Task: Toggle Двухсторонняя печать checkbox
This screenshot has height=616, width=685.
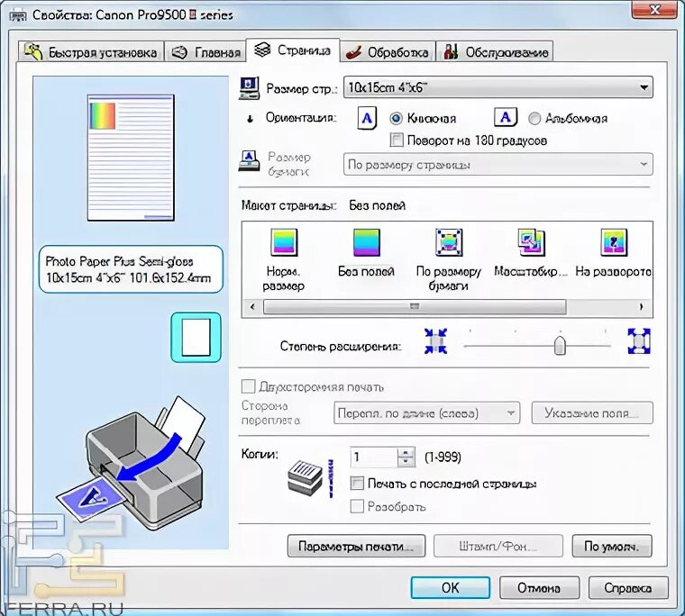Action: 248,386
